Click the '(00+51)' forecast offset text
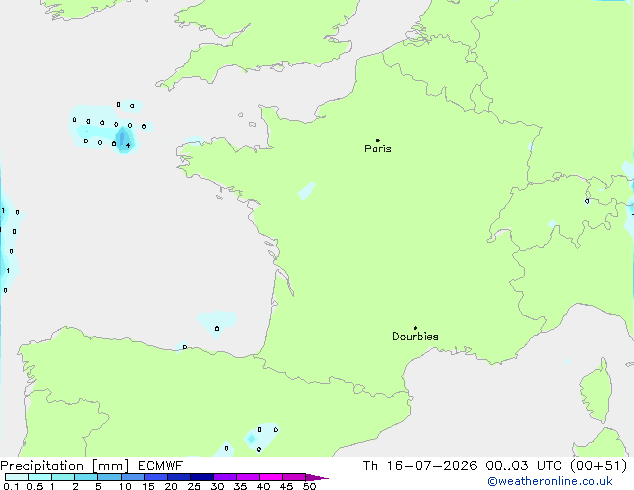This screenshot has width=634, height=490. (x=598, y=466)
